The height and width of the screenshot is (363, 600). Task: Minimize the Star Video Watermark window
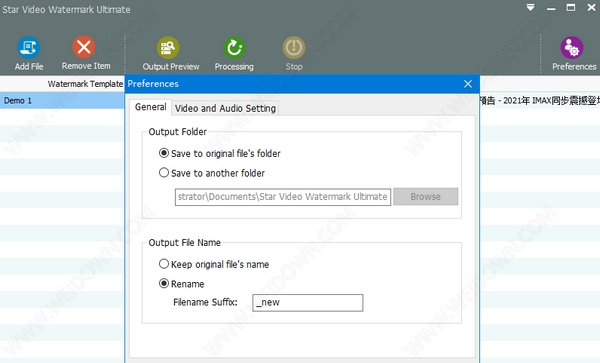(x=551, y=8)
